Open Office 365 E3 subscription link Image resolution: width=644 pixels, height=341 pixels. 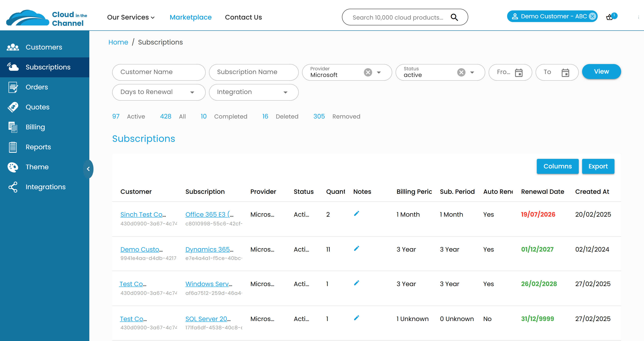(209, 215)
